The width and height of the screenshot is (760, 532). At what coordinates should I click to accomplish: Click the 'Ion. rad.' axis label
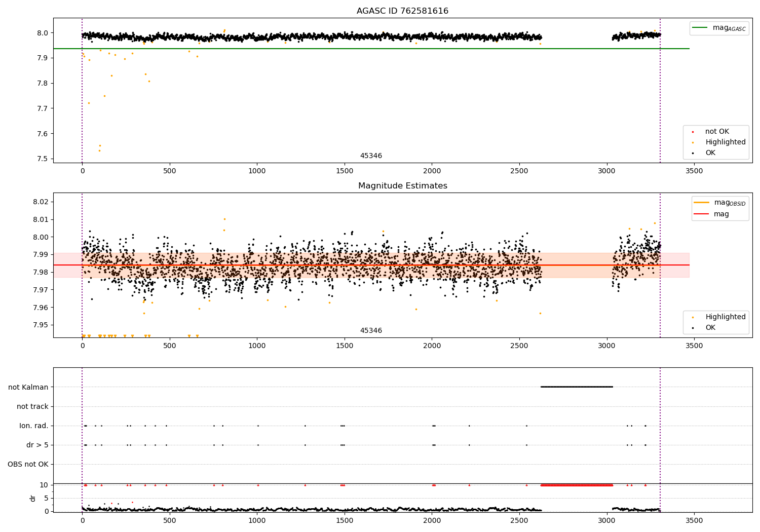point(34,426)
